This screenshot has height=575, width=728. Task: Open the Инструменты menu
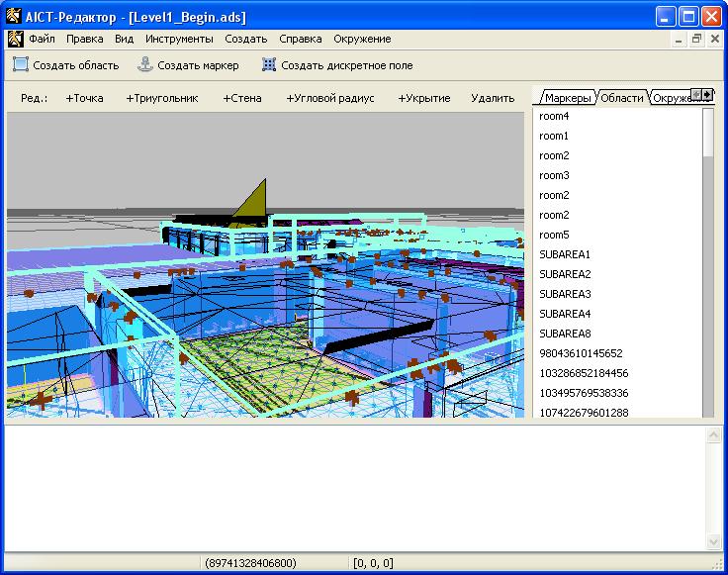click(178, 40)
